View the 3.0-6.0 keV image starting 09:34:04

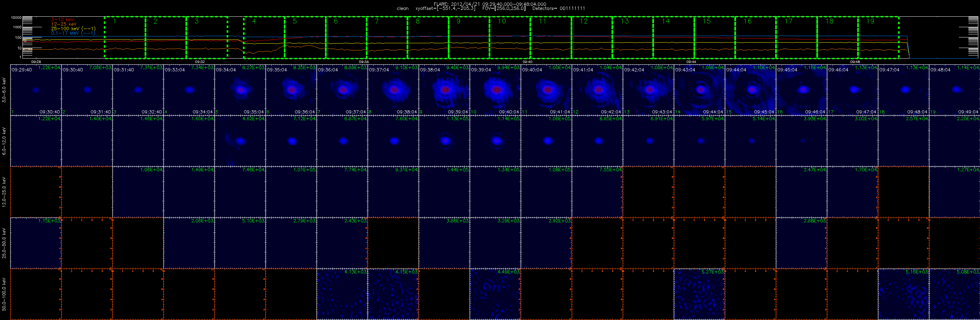(240, 90)
